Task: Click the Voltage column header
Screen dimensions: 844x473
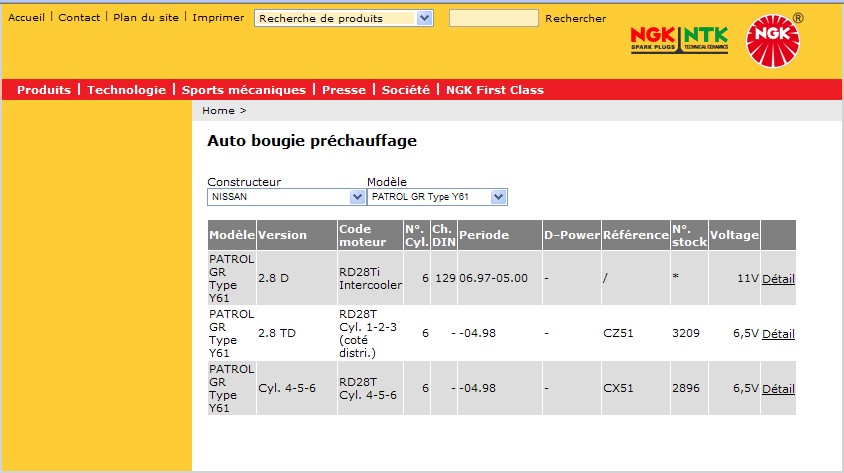Action: click(x=734, y=235)
